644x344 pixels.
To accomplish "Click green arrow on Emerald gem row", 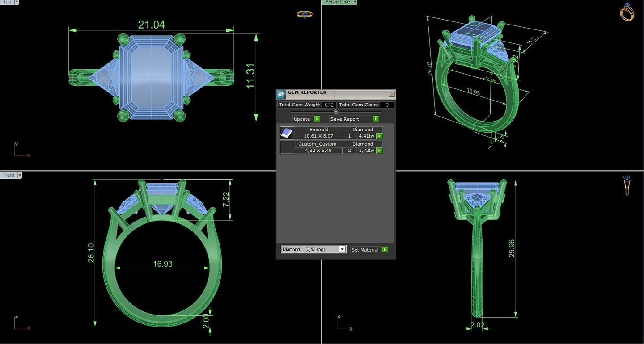I will [379, 136].
